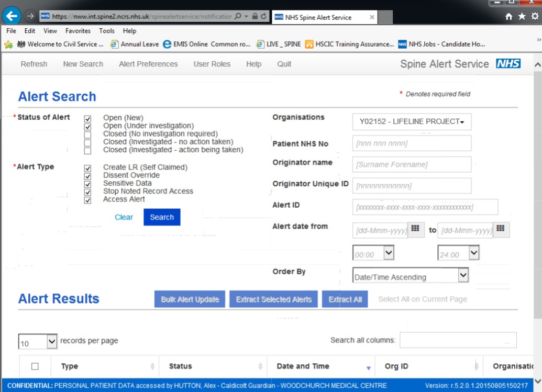Open the Alert date to calendar picker
The width and height of the screenshot is (542, 392).
501,229
